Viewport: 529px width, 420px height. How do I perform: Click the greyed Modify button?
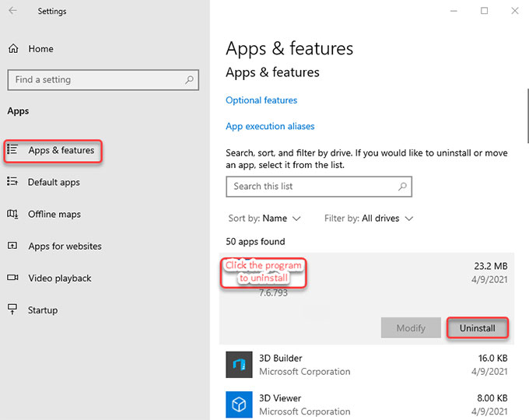pos(411,328)
